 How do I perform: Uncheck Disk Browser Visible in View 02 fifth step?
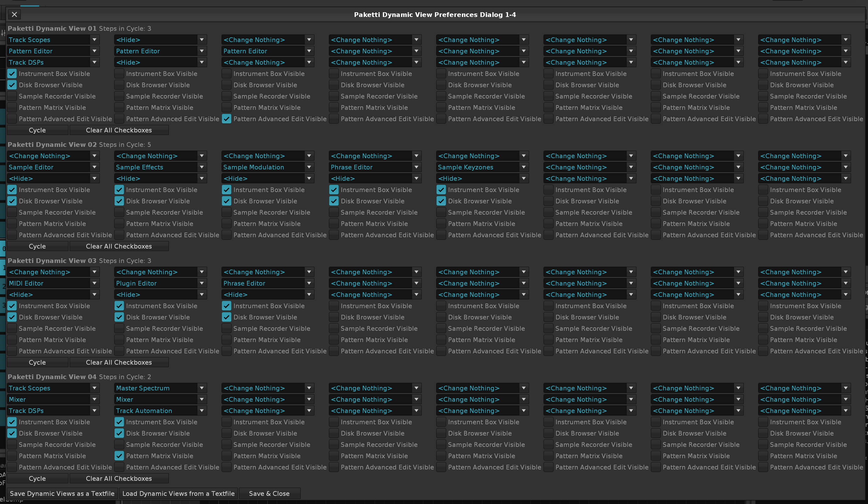coord(441,201)
